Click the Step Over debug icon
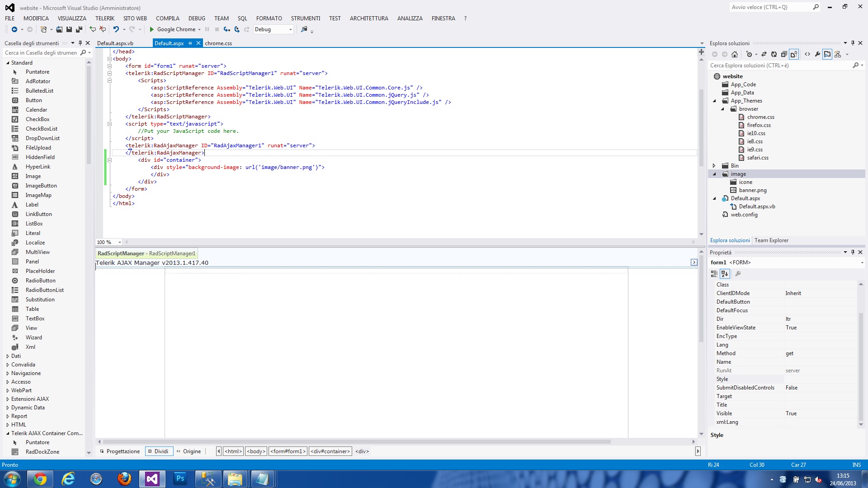The width and height of the screenshot is (868, 488). [237, 29]
